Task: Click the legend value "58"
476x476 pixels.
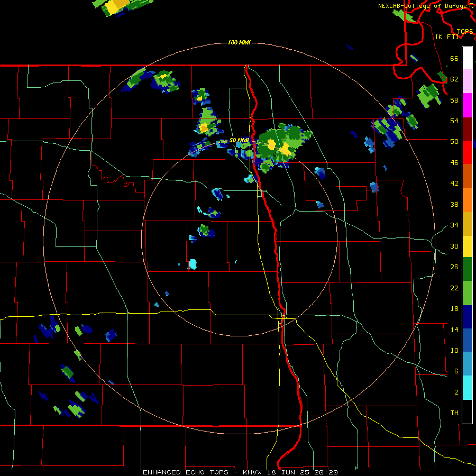Action: [x=454, y=100]
